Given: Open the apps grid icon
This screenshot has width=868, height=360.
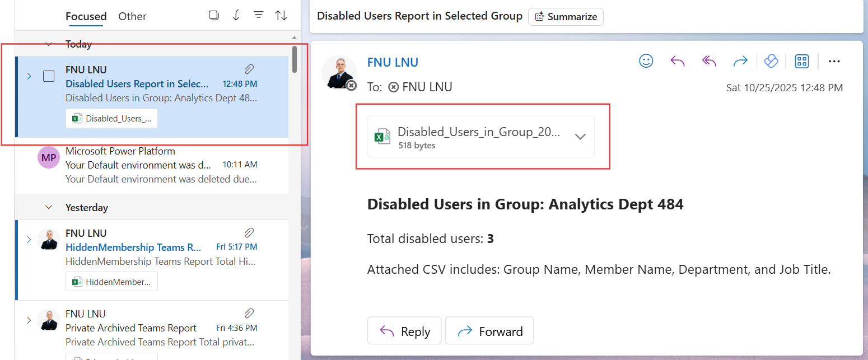Looking at the screenshot, I should coord(802,61).
